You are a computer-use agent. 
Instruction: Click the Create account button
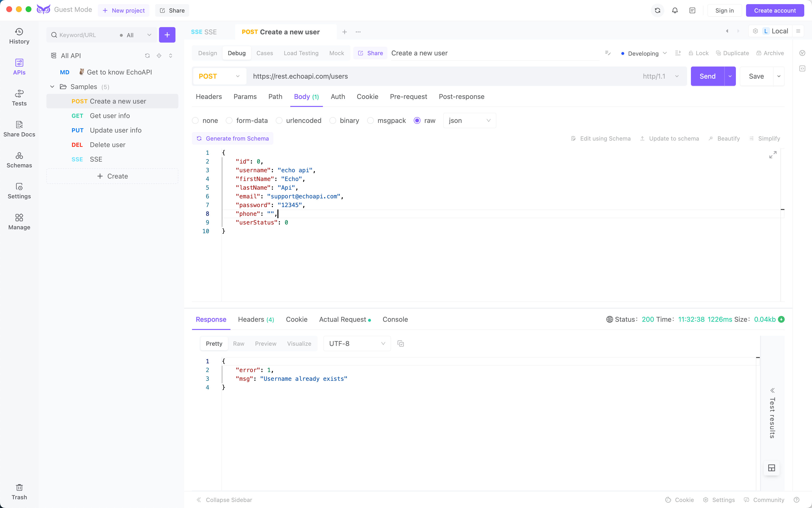tap(775, 10)
